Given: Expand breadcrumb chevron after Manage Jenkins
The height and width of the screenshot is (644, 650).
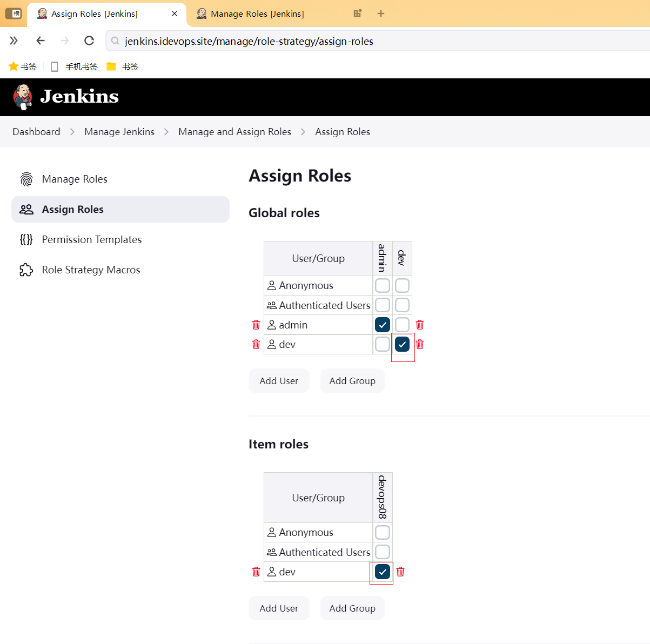Looking at the screenshot, I should [x=166, y=132].
